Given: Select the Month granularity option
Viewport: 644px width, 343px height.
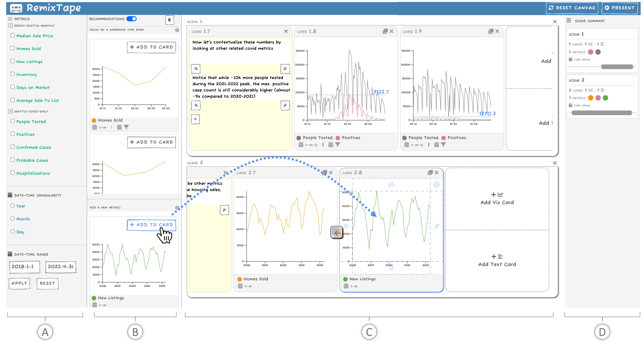Looking at the screenshot, I should 13,218.
